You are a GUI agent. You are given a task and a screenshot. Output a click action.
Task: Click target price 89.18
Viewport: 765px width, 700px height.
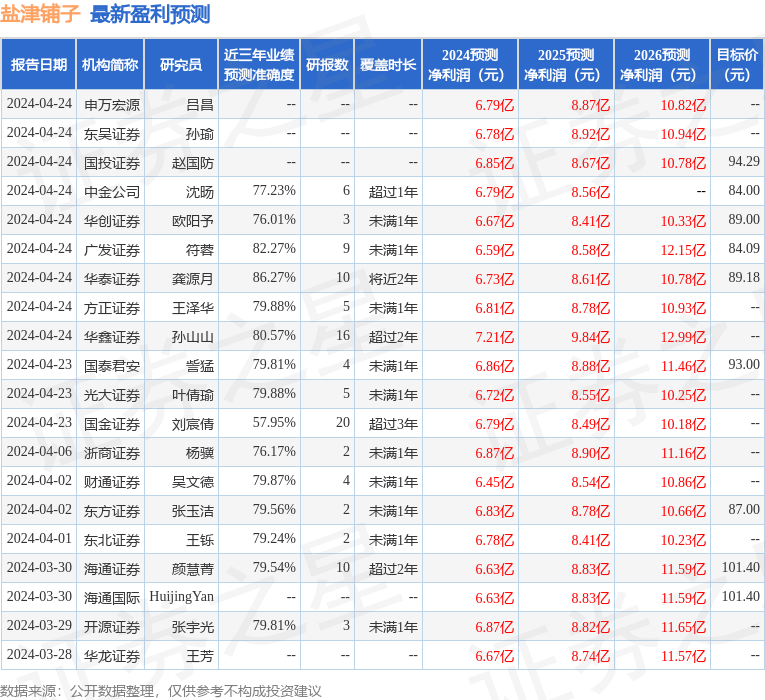point(744,278)
